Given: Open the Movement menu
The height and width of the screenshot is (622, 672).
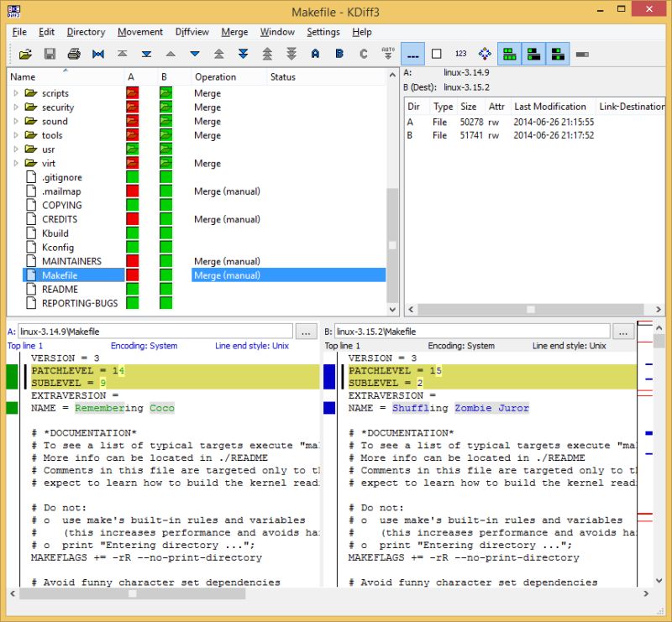Looking at the screenshot, I should [x=140, y=32].
